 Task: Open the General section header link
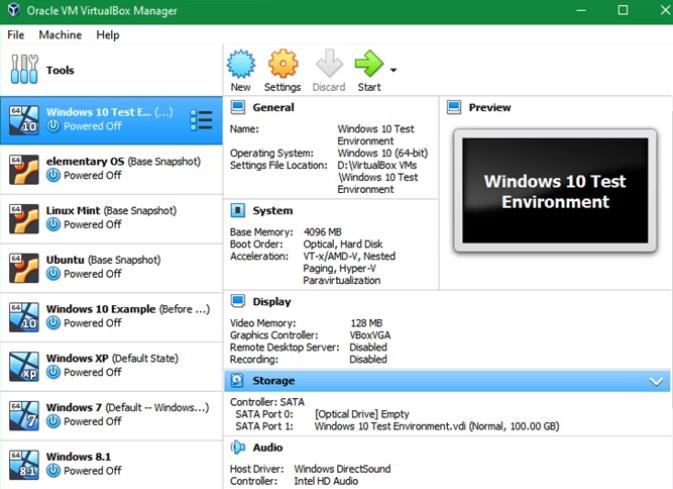[273, 107]
